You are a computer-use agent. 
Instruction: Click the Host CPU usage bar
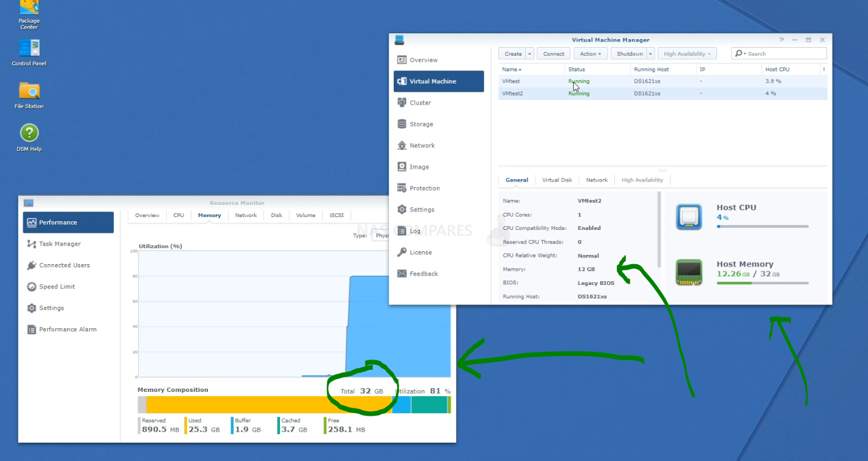pyautogui.click(x=762, y=227)
